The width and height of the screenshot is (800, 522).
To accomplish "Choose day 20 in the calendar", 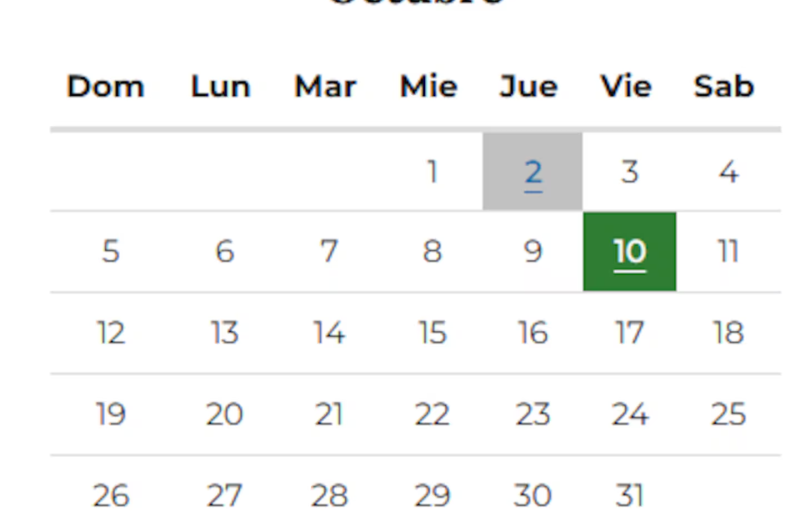I will pyautogui.click(x=224, y=414).
